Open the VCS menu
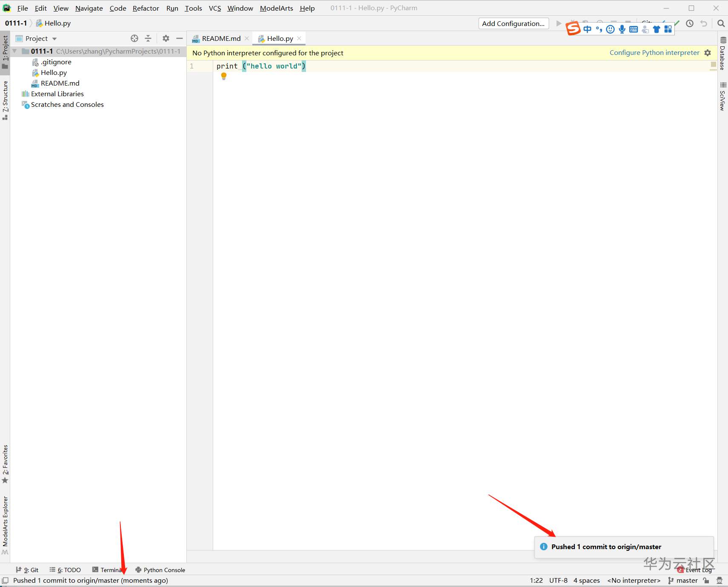The height and width of the screenshot is (587, 728). pyautogui.click(x=215, y=8)
